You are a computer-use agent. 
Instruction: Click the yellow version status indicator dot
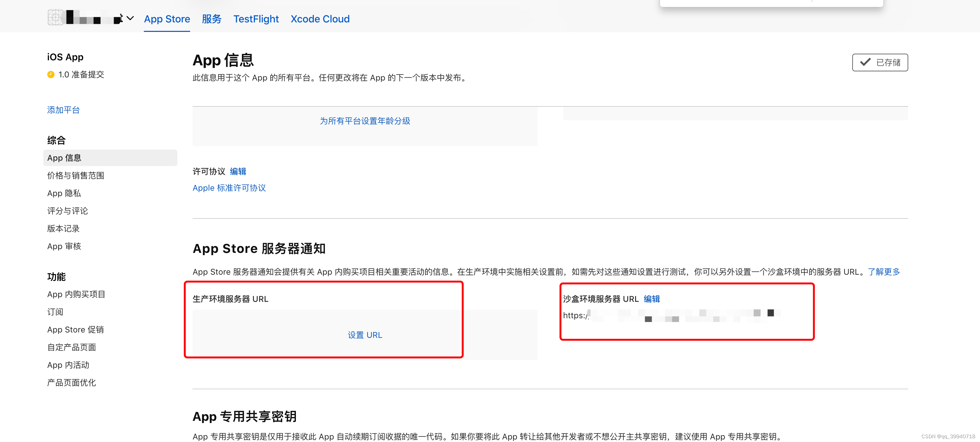(x=51, y=75)
